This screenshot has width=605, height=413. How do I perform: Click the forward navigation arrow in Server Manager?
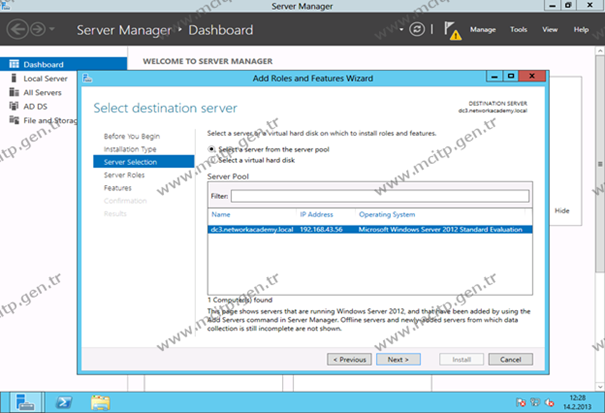(x=38, y=29)
